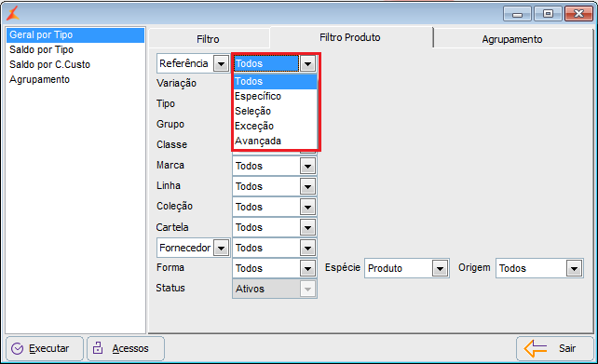The width and height of the screenshot is (598, 364).
Task: Click the application logo in the title bar
Action: 13,14
